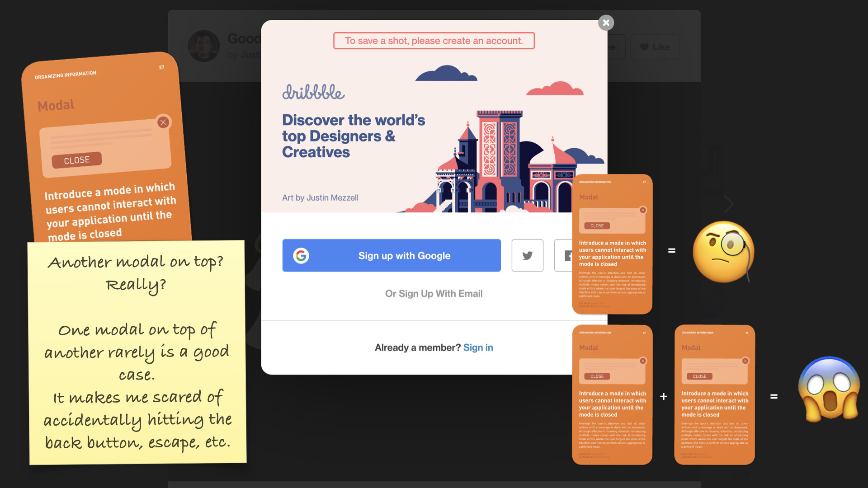Click the next shot chevron arrow

(x=728, y=204)
